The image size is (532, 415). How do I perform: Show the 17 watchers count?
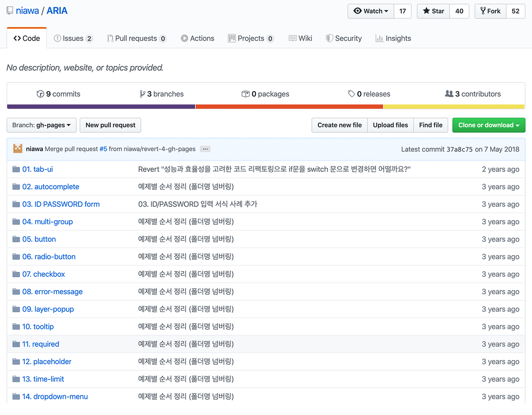[x=403, y=11]
